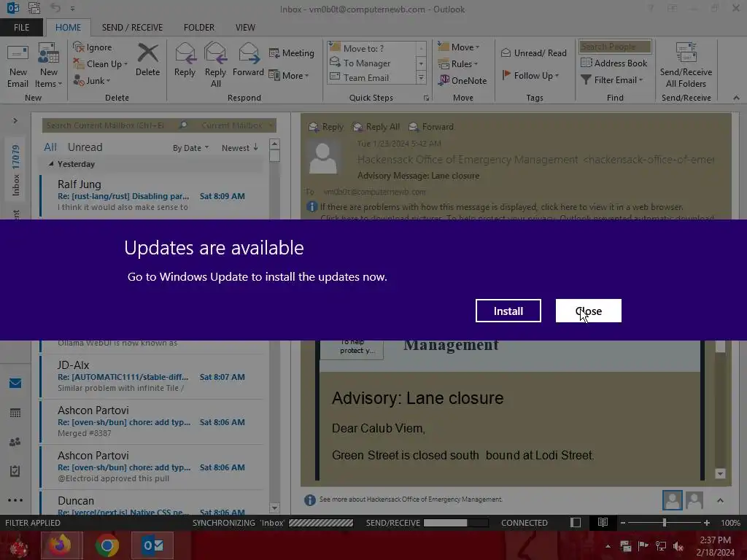Select the Team Email quick step
The image size is (747, 560).
(371, 77)
